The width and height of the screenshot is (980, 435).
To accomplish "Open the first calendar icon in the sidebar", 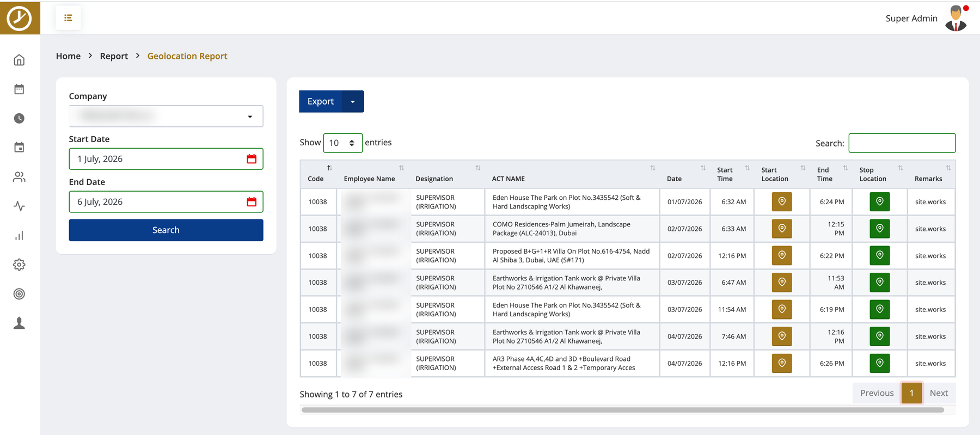I will [19, 89].
